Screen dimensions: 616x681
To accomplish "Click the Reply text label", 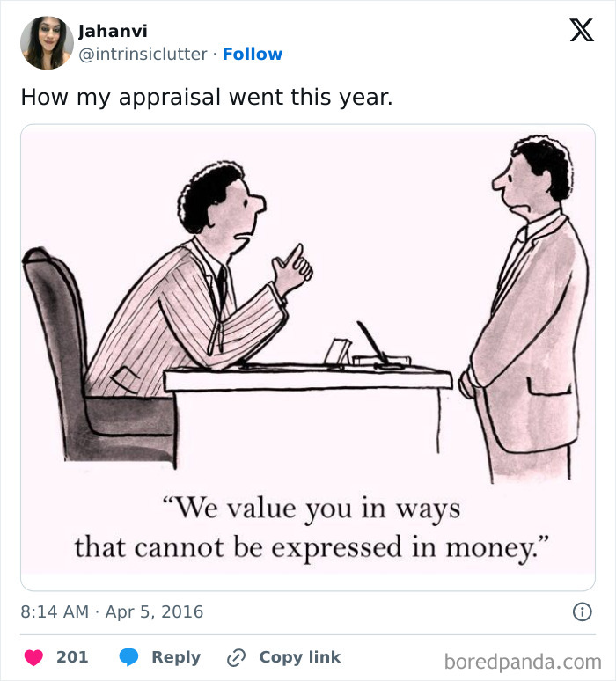I will [176, 657].
